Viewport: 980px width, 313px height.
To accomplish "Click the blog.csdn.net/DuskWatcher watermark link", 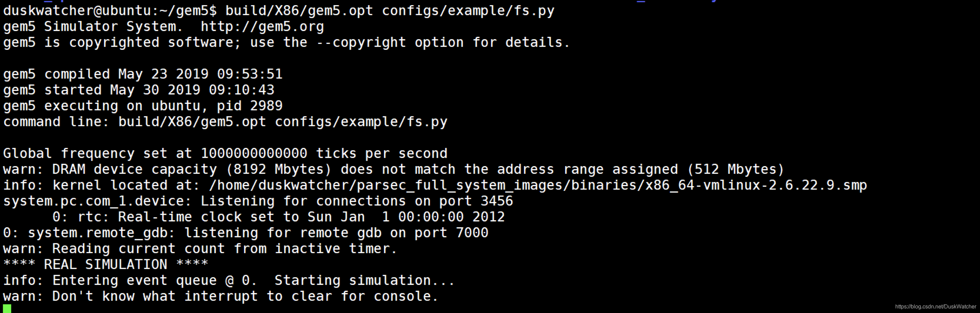I will (x=936, y=307).
